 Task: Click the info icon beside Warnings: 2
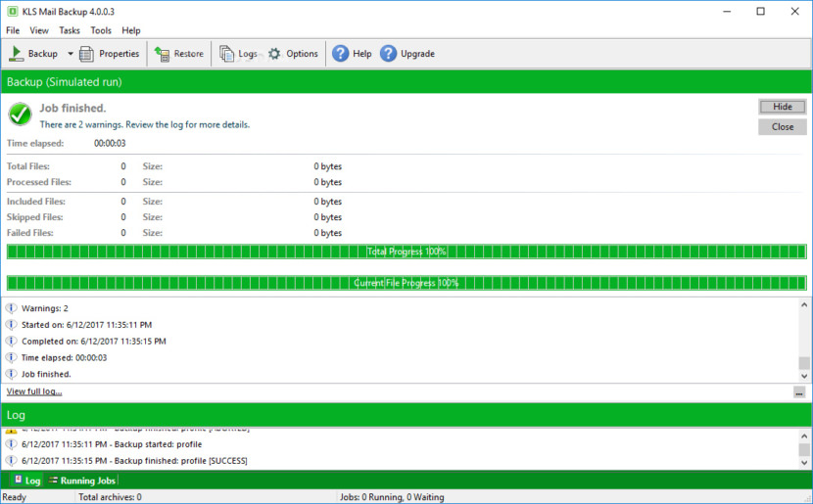(x=11, y=308)
